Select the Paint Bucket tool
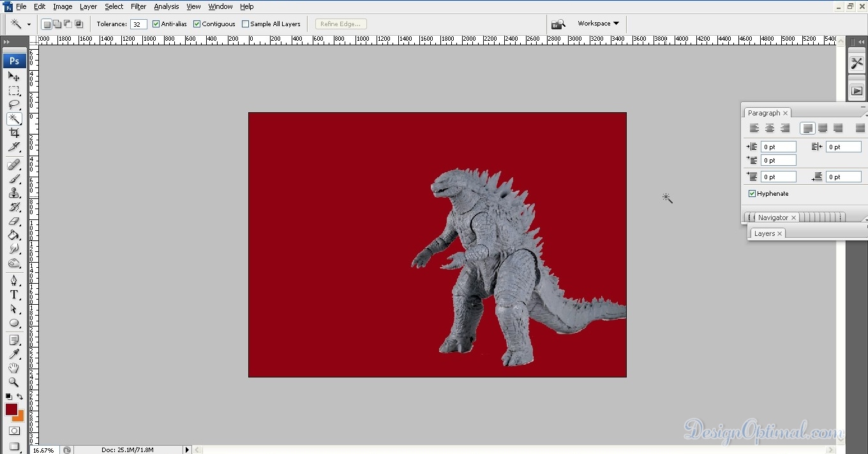Screen dimensions: 868x454 [x=14, y=235]
